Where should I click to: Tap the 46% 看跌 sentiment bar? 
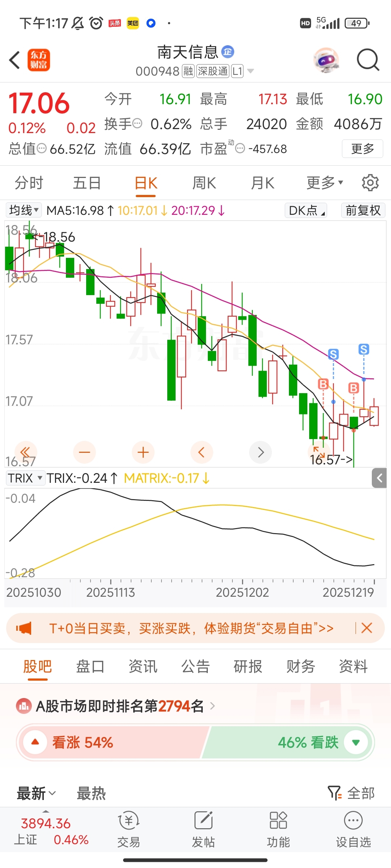pyautogui.click(x=288, y=742)
